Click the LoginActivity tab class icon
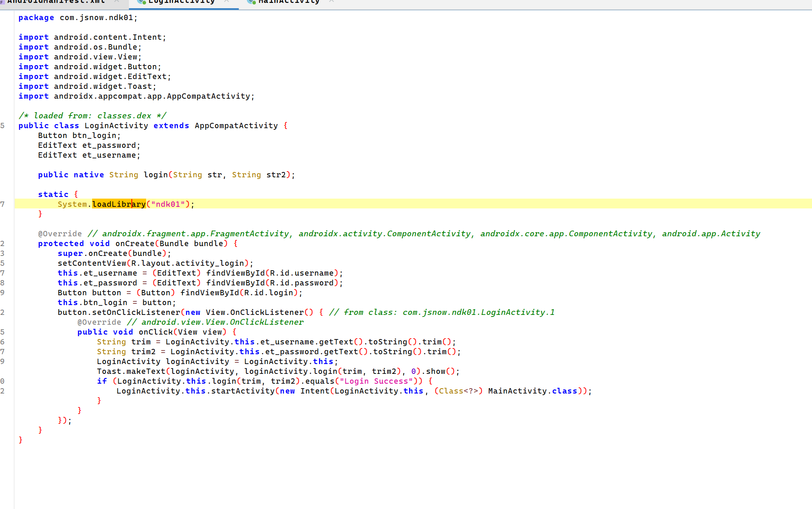Screen dimensions: 812x509 click(x=142, y=2)
